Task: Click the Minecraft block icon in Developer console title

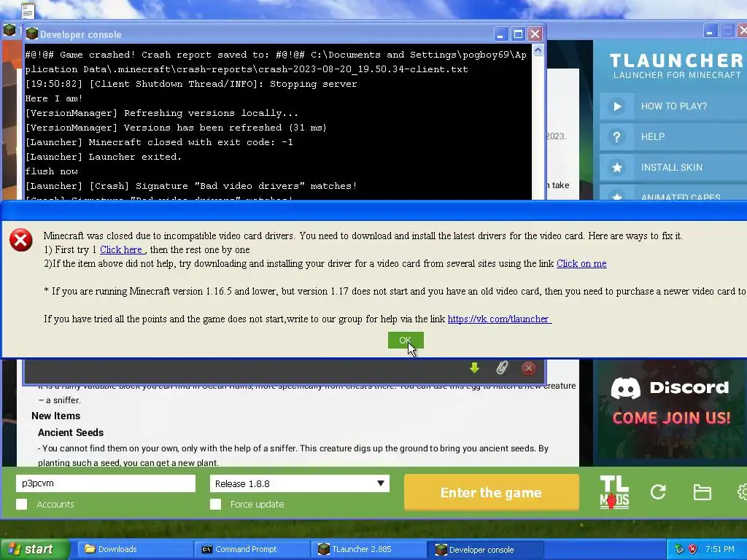Action: [32, 34]
